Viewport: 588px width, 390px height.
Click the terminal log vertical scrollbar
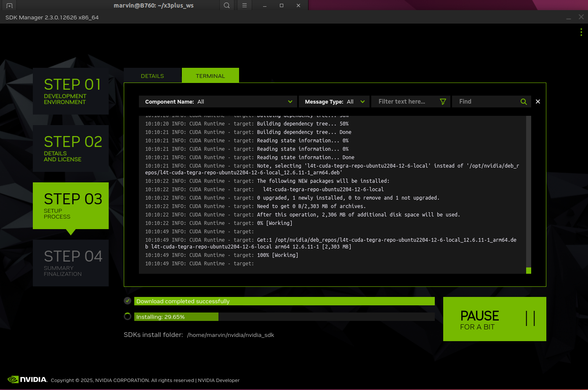pos(529,194)
